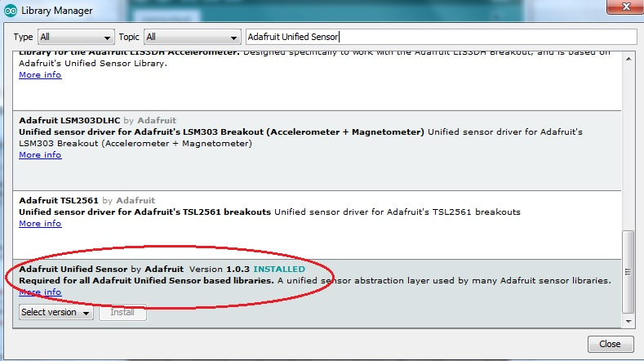Image resolution: width=644 pixels, height=361 pixels.
Task: Open the Topic filter dropdown
Action: pos(192,38)
